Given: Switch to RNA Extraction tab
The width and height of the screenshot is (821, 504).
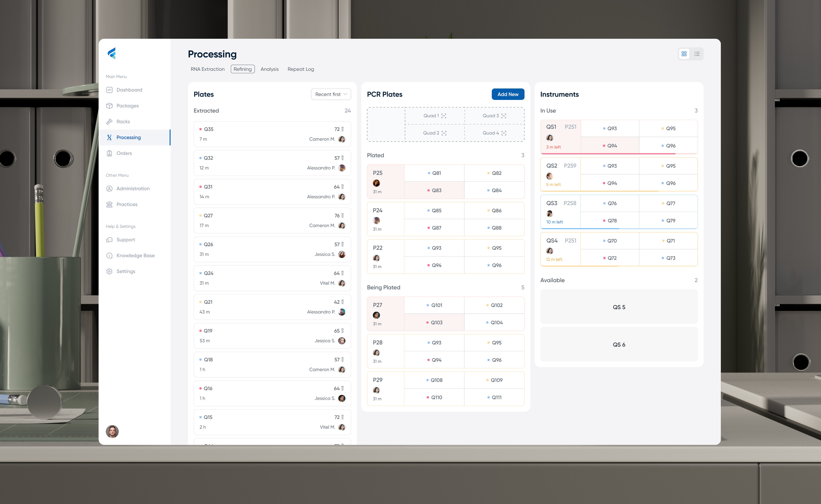Looking at the screenshot, I should click(207, 69).
